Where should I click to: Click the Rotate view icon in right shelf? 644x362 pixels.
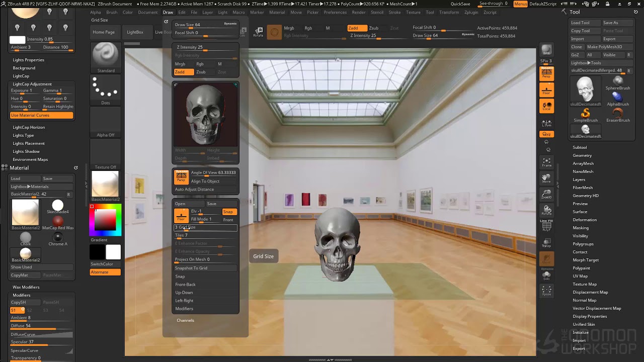pos(546,210)
